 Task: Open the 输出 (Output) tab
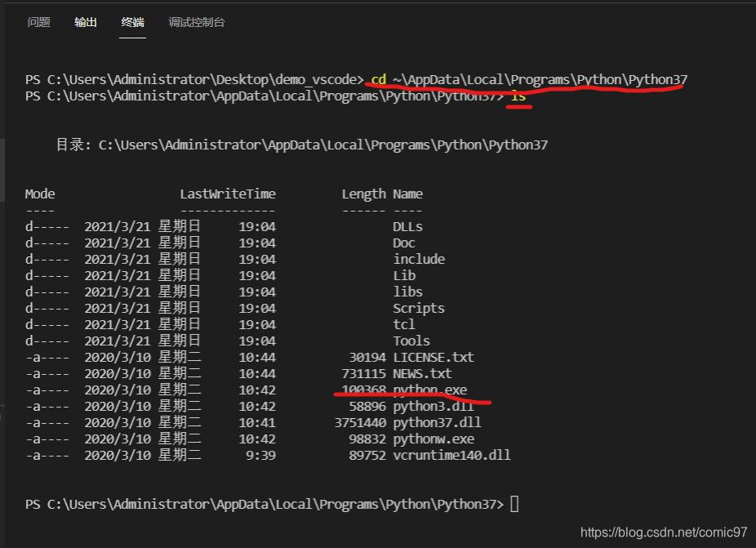pyautogui.click(x=86, y=22)
